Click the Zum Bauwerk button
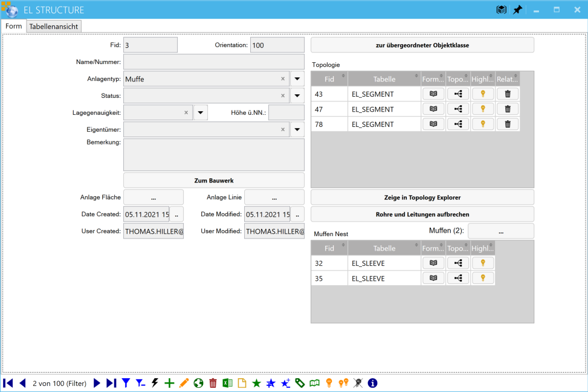This screenshot has height=392, width=588. (214, 180)
